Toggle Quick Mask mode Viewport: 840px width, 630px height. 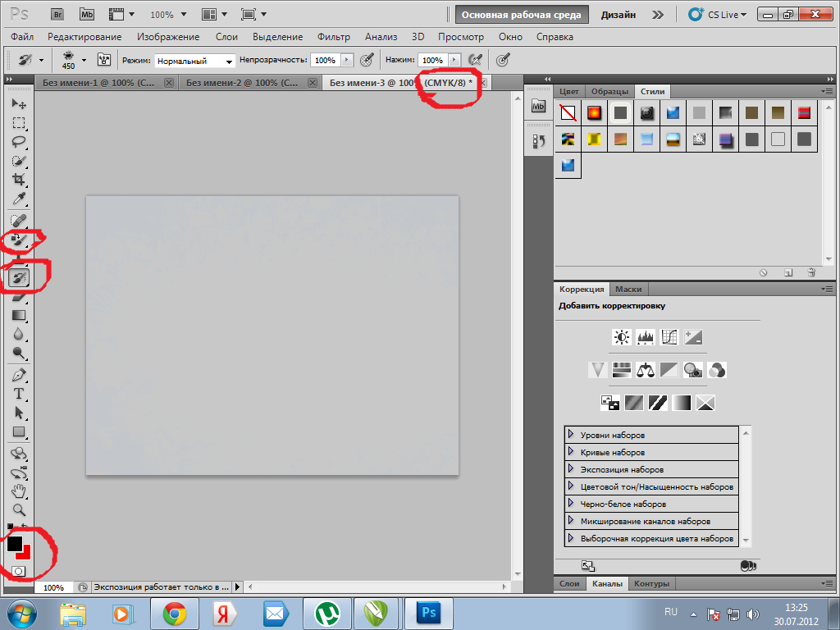tap(19, 571)
